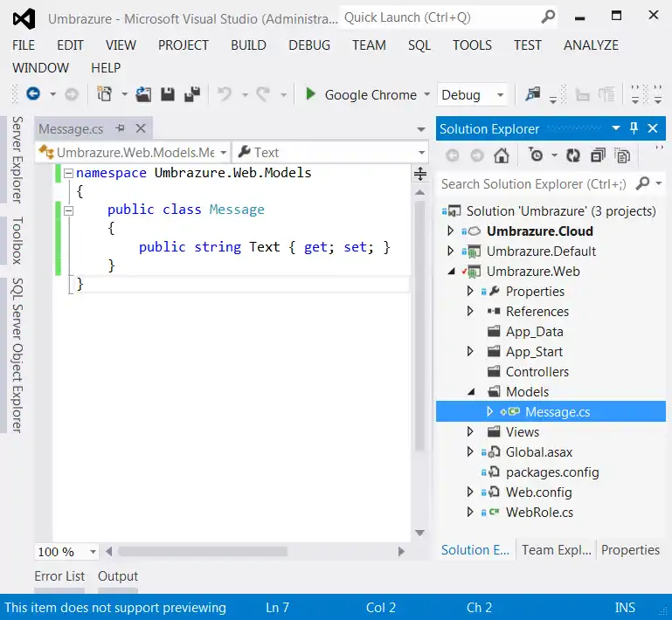Image resolution: width=672 pixels, height=620 pixels.
Task: Open the Output tab
Action: pos(118,576)
